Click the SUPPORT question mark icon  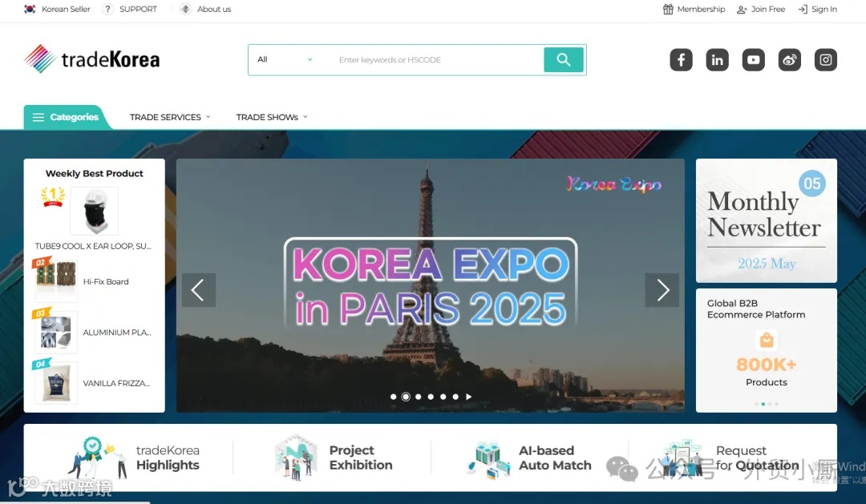coord(107,9)
